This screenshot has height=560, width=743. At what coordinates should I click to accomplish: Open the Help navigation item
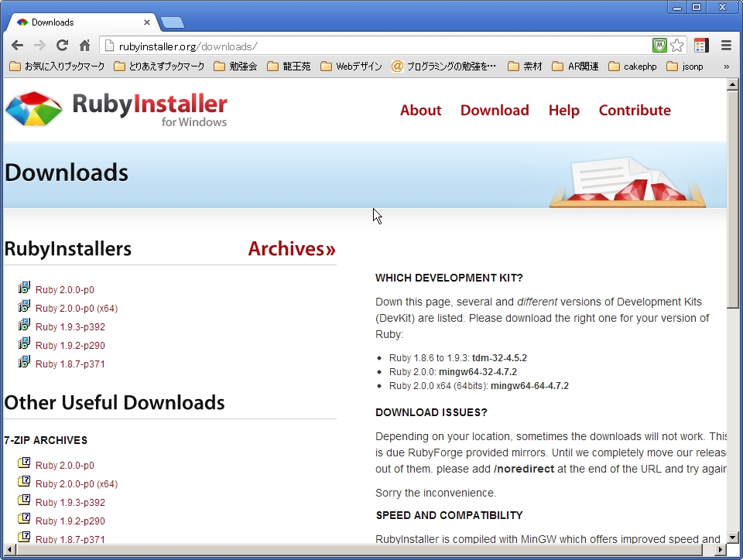pos(564,111)
